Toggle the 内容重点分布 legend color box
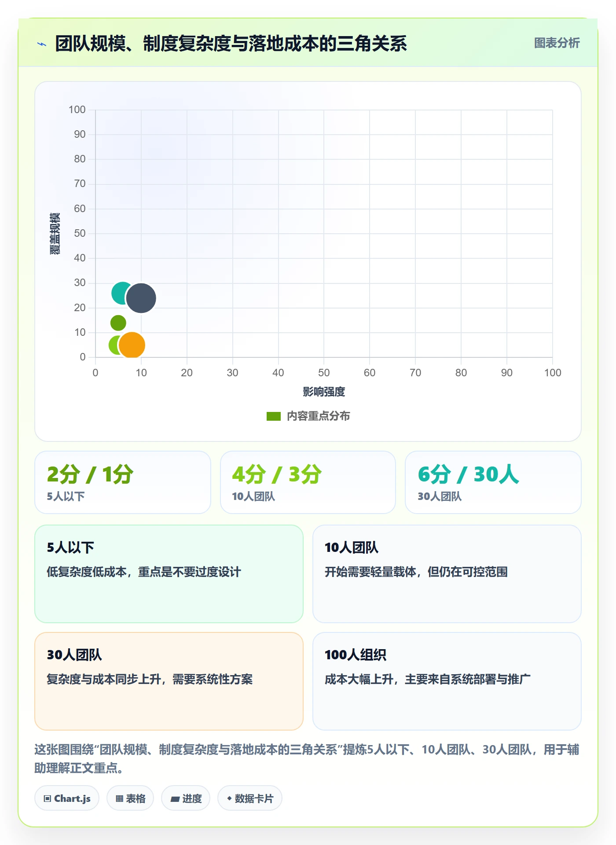 tap(273, 416)
